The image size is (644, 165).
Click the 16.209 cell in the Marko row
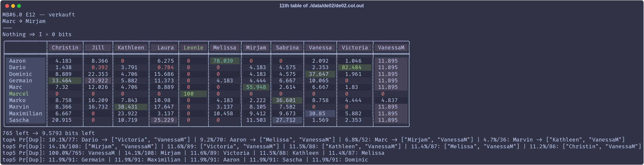pos(98,100)
